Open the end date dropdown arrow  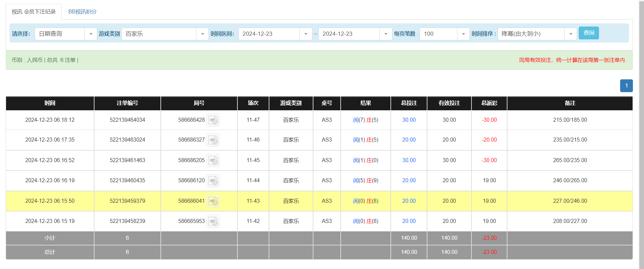tap(385, 34)
